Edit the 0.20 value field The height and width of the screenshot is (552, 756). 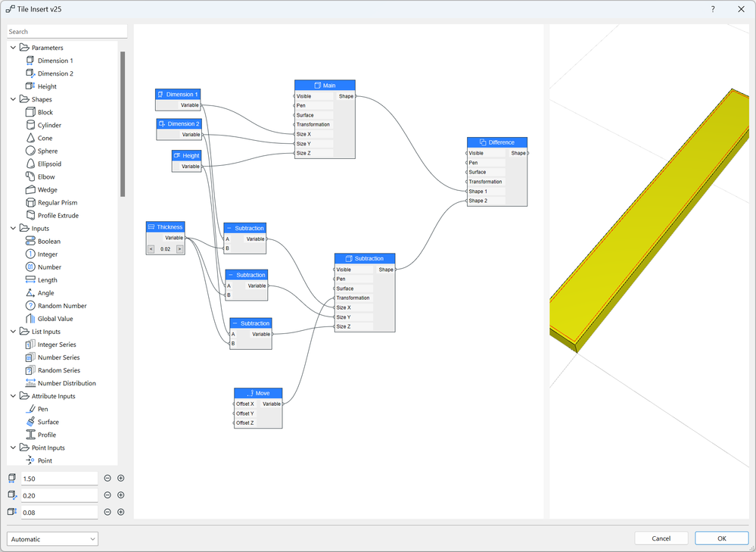(59, 495)
